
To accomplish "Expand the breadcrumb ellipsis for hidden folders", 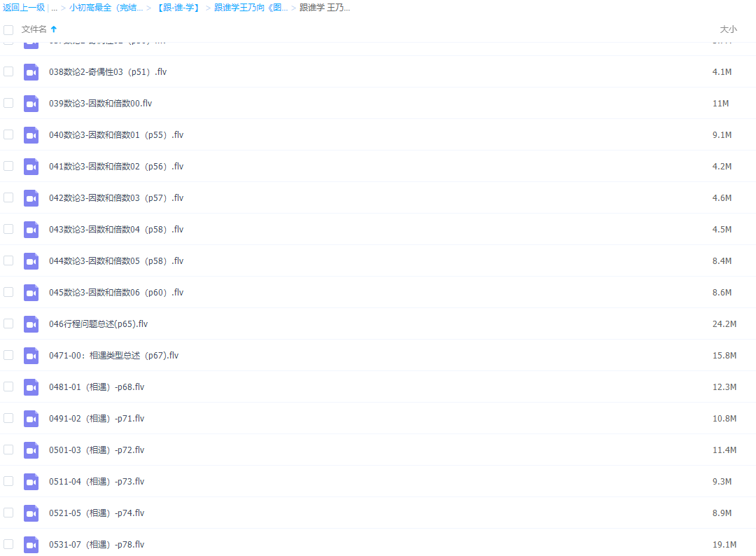I will pos(54,8).
